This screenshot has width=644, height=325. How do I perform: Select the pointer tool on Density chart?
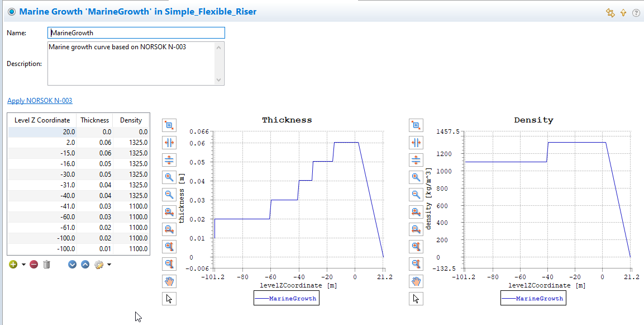pos(416,299)
